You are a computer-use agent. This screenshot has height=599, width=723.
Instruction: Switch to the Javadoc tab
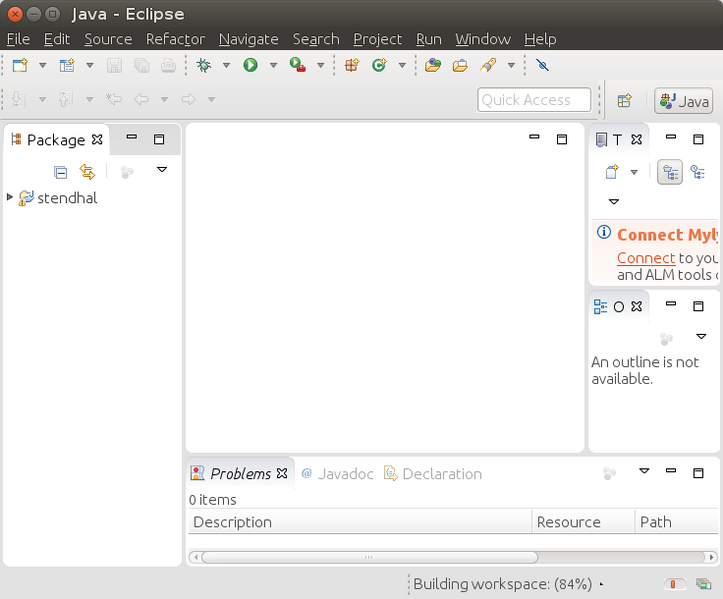point(337,474)
